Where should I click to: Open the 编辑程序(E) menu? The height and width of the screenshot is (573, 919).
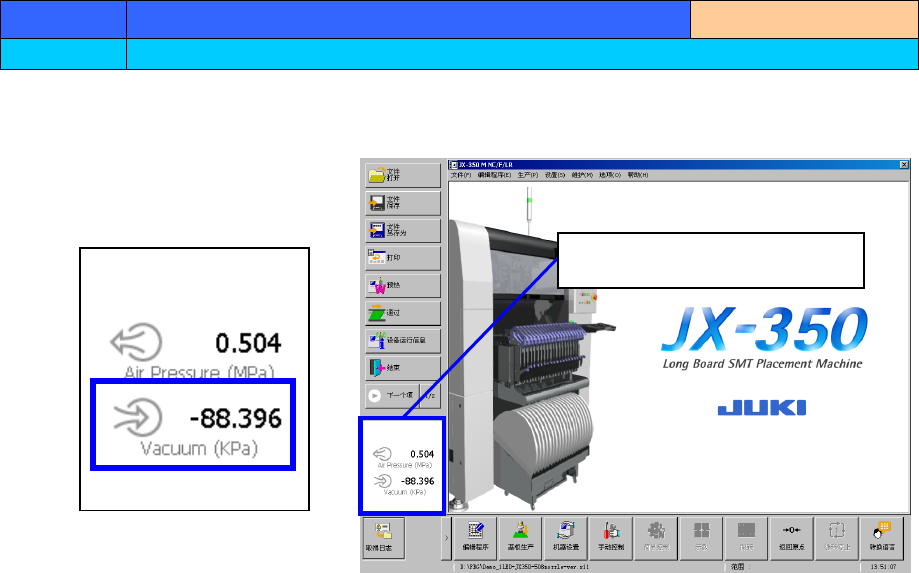[494, 175]
